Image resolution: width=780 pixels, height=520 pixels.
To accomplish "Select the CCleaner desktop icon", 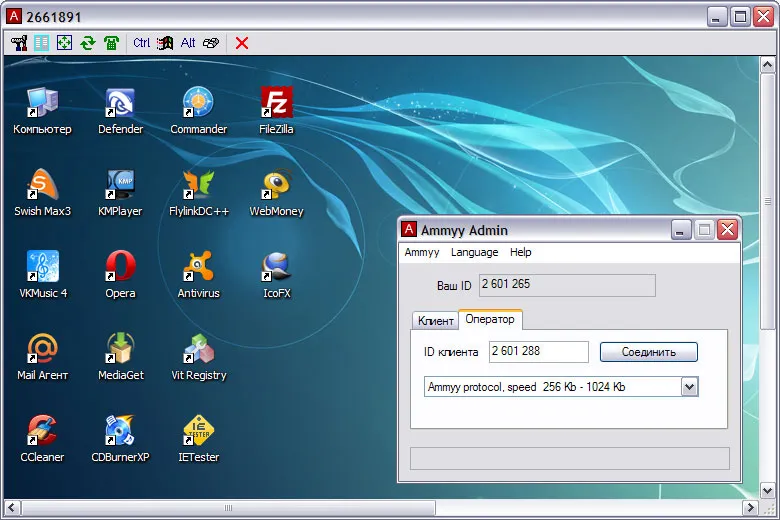I will 42,438.
